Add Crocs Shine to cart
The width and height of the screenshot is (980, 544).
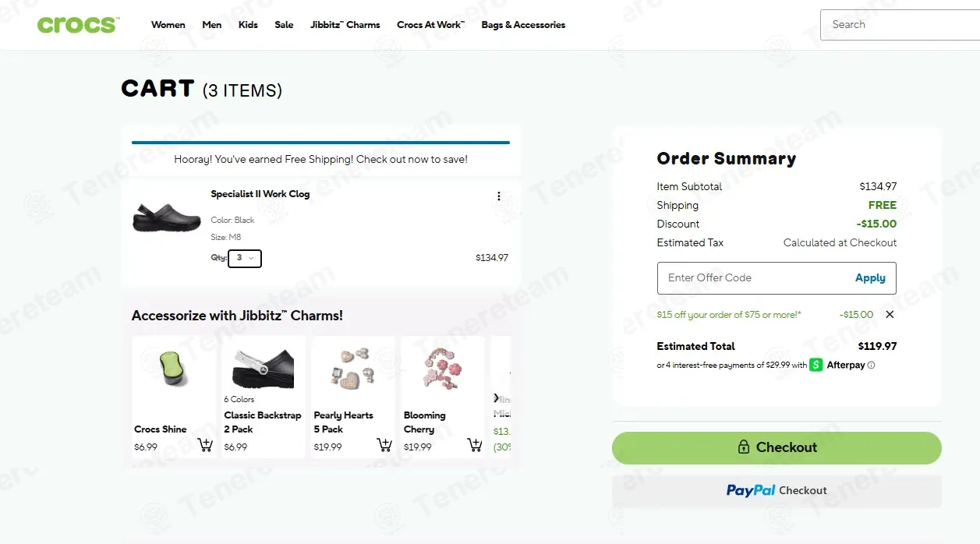(205, 445)
